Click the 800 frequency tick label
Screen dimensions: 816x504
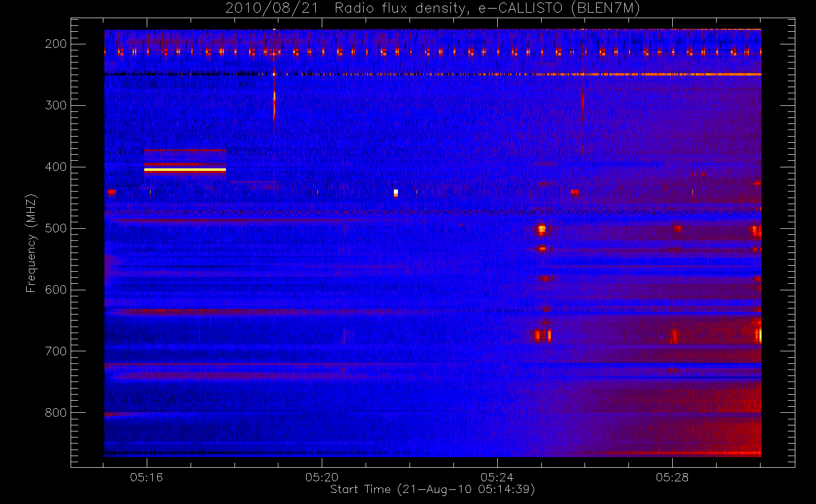(56, 413)
